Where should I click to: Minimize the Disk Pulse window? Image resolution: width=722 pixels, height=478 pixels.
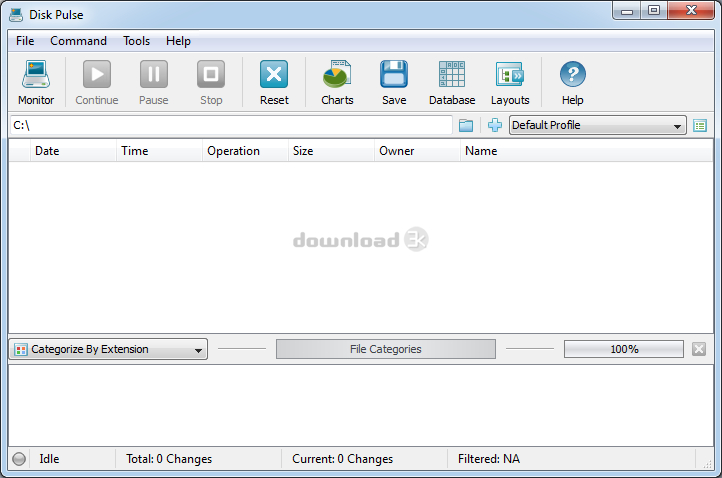pos(627,10)
